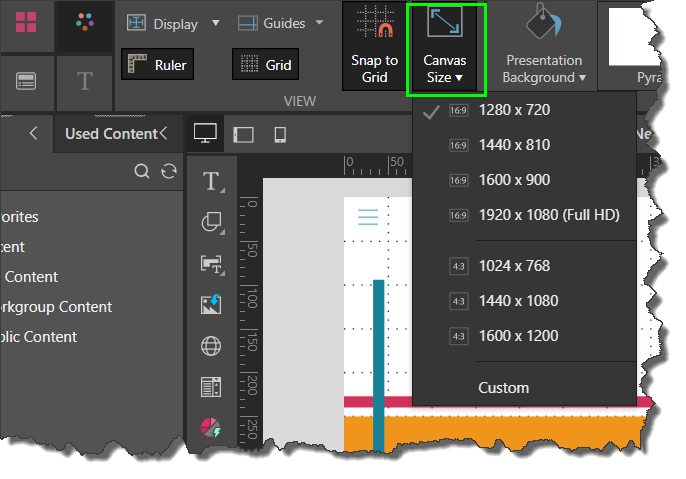Click the search magnifier in content panel
Screen dimensions: 686x479
(142, 171)
